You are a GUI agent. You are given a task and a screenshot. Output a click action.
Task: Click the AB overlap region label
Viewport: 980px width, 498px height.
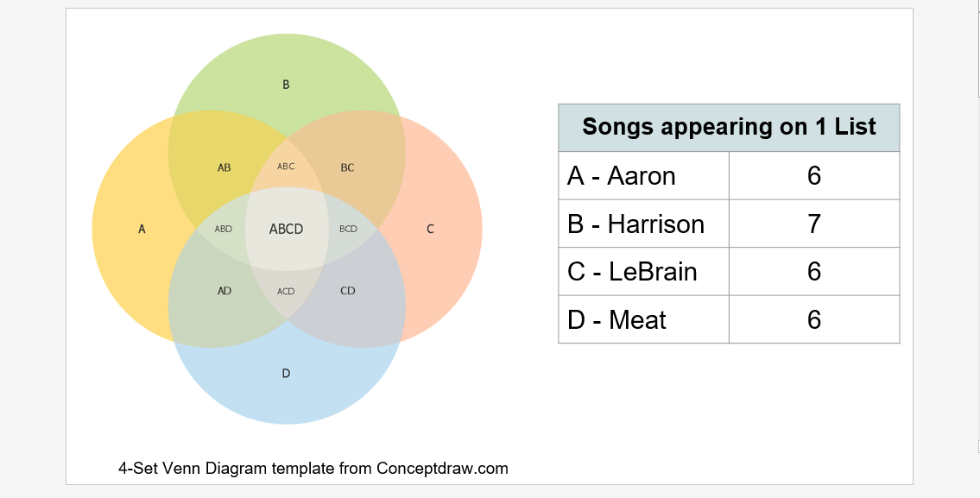pyautogui.click(x=224, y=168)
